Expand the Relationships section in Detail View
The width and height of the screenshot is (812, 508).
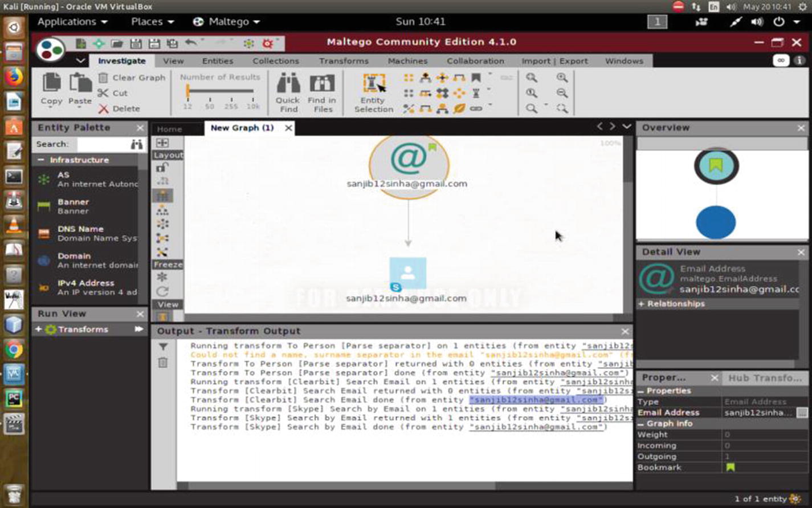pos(642,304)
